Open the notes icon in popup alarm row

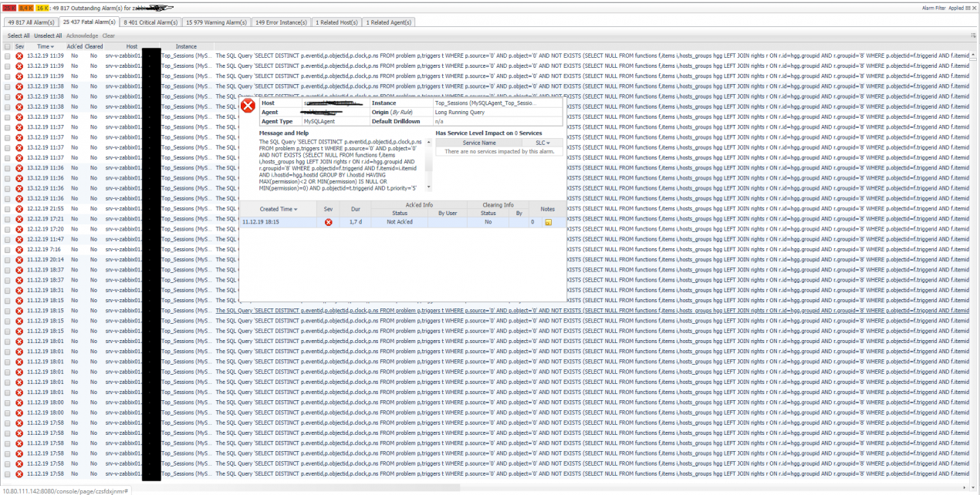point(549,222)
